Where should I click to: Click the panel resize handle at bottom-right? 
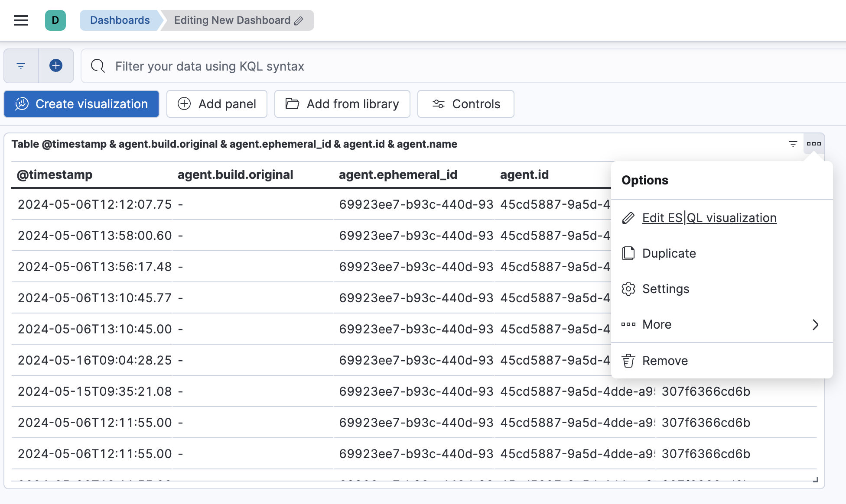815,480
